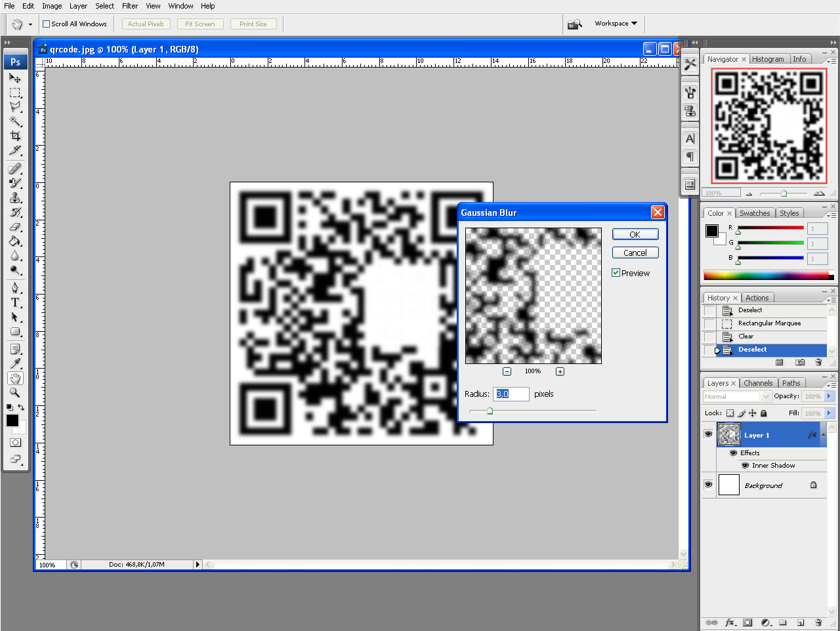Open the Hand tool preset picker
The height and width of the screenshot is (631, 840).
(x=30, y=24)
